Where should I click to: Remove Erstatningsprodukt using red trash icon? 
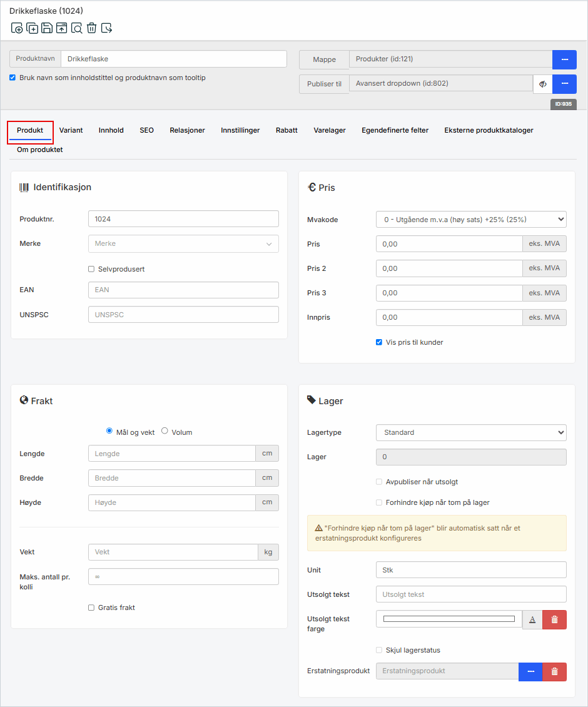(x=554, y=671)
